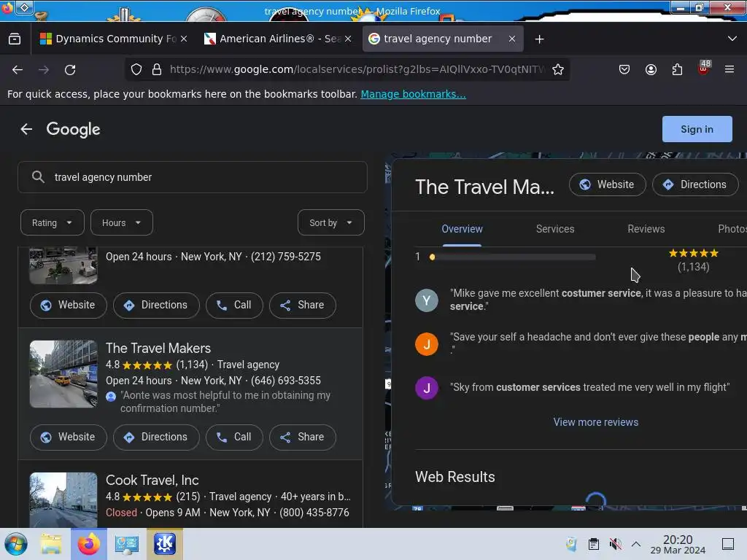Click The Travel Makers street photo thumbnail
747x560 pixels.
click(x=63, y=374)
